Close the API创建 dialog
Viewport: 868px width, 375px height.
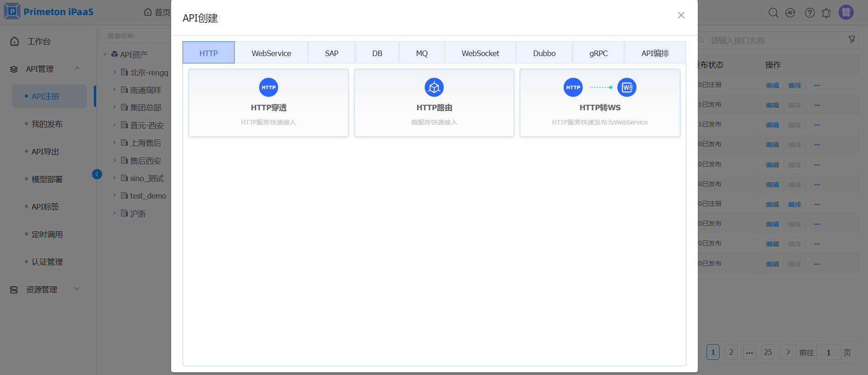pyautogui.click(x=681, y=15)
